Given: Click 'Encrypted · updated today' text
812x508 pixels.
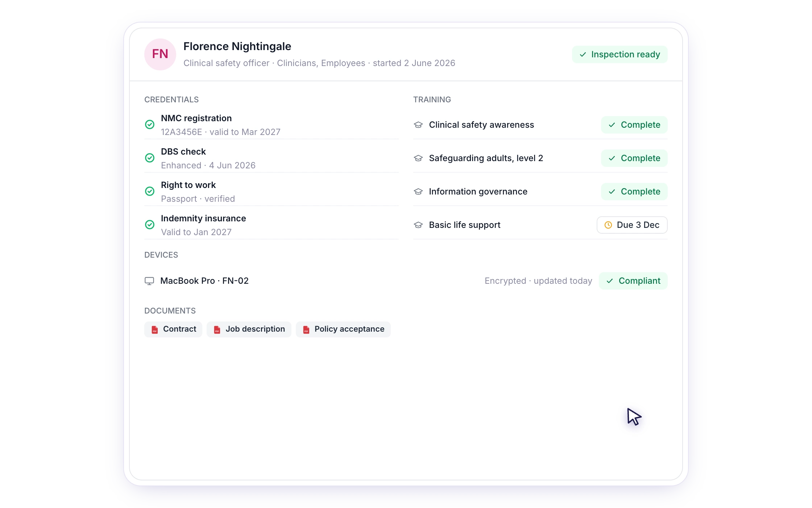Looking at the screenshot, I should tap(538, 281).
